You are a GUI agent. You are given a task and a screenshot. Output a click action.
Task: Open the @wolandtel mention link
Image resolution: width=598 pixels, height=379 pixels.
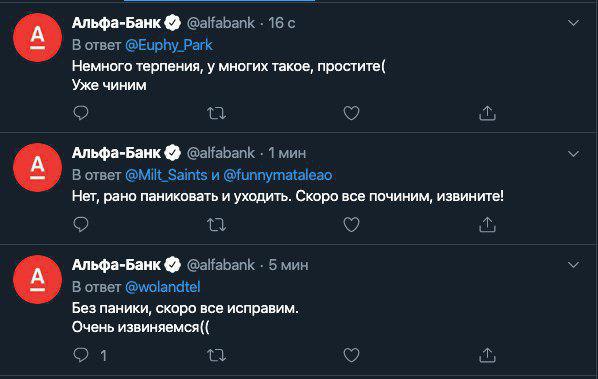pyautogui.click(x=162, y=287)
